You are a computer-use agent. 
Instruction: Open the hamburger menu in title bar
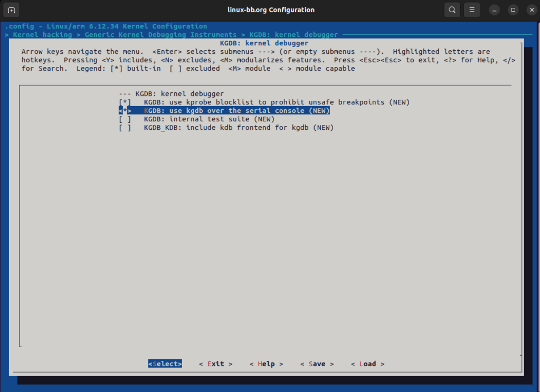pos(472,9)
